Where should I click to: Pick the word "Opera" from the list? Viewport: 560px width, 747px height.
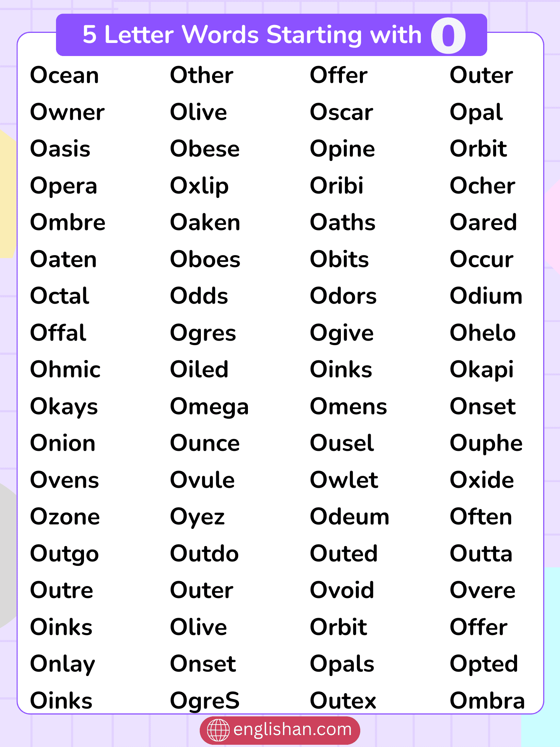[64, 186]
